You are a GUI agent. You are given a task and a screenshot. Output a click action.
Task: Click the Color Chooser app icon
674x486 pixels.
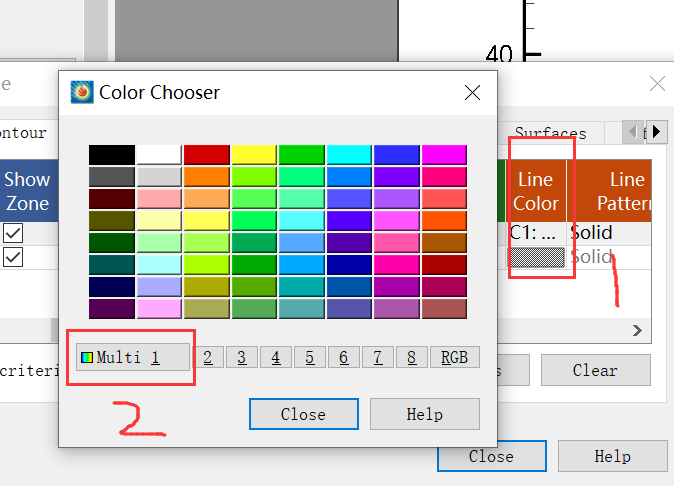82,92
